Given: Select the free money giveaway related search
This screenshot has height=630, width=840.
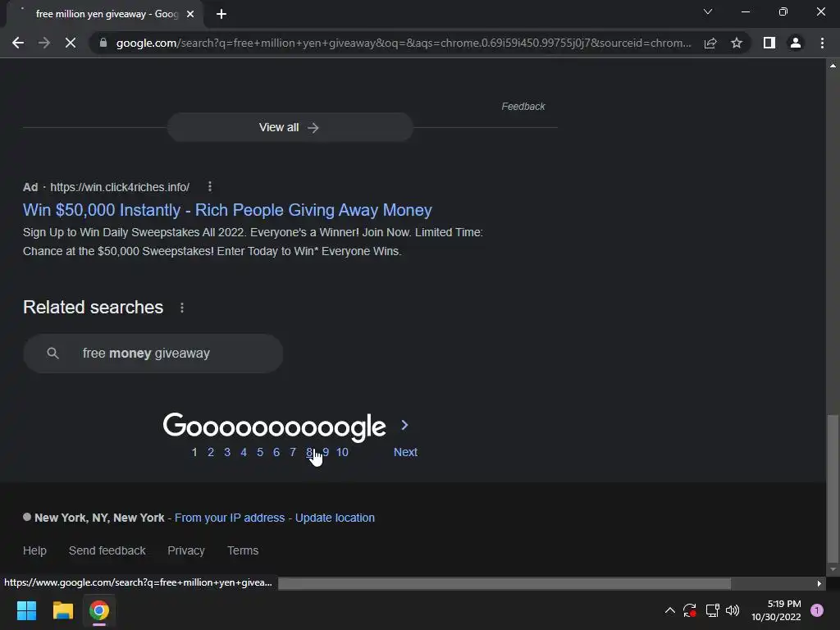Looking at the screenshot, I should coord(153,353).
